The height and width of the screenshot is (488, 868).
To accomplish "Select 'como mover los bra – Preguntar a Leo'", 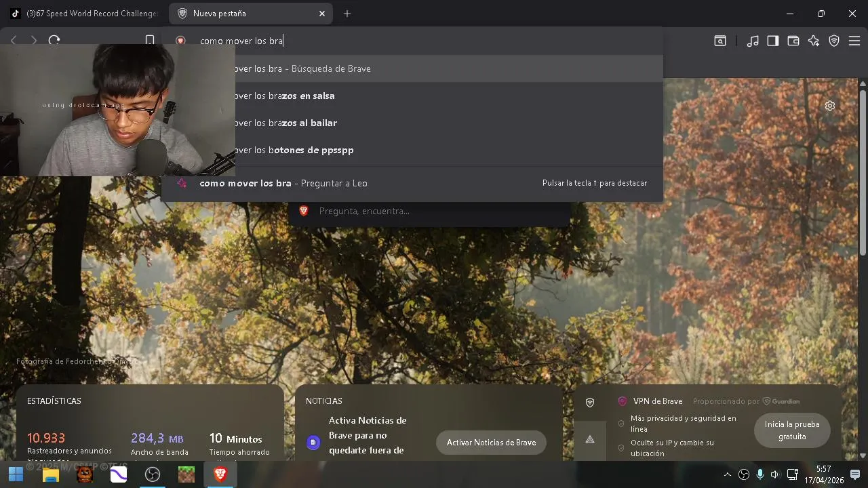I will point(412,183).
